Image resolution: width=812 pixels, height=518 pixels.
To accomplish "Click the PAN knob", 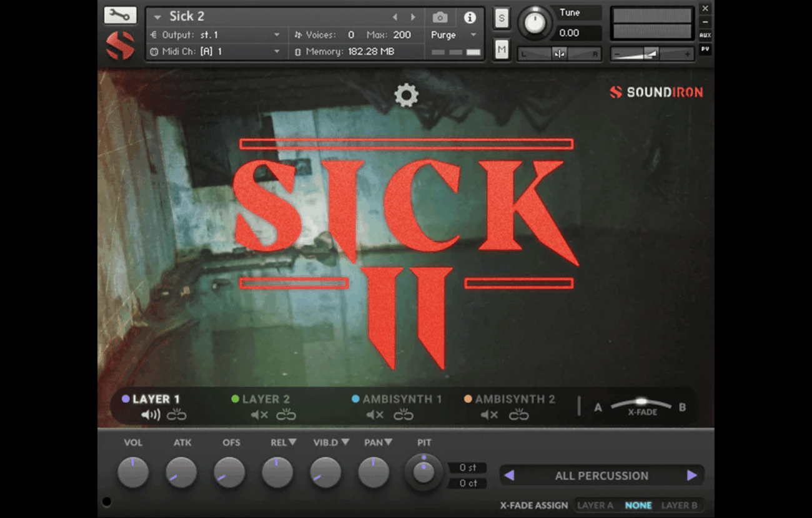I will (x=374, y=472).
